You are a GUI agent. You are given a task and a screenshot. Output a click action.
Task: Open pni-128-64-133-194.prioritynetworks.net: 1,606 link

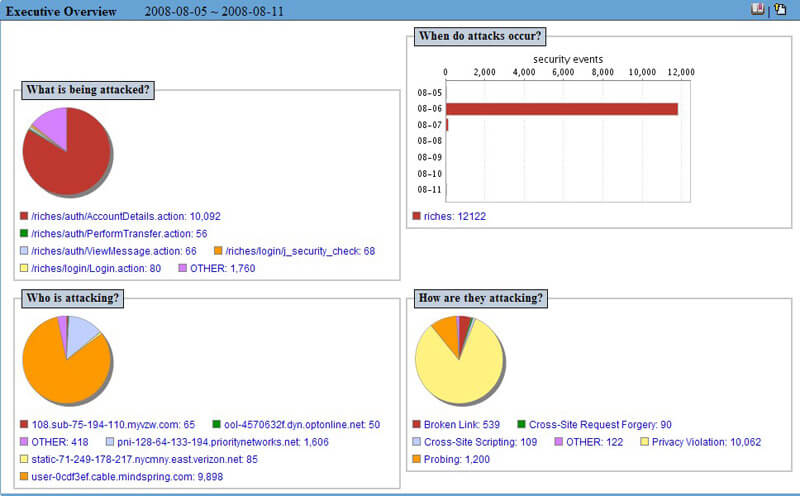pos(223,442)
